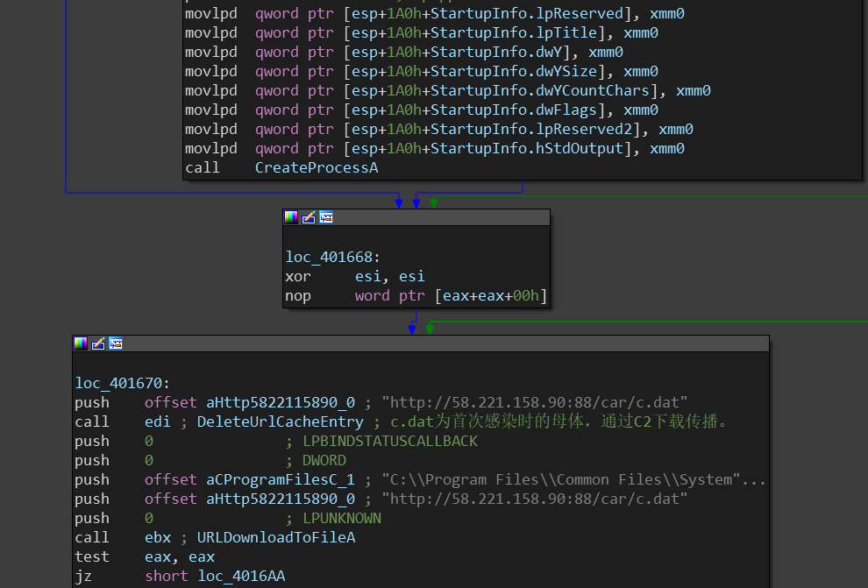868x588 pixels.
Task: Click the DeleteUrlCacheEntry comment name
Action: point(280,422)
